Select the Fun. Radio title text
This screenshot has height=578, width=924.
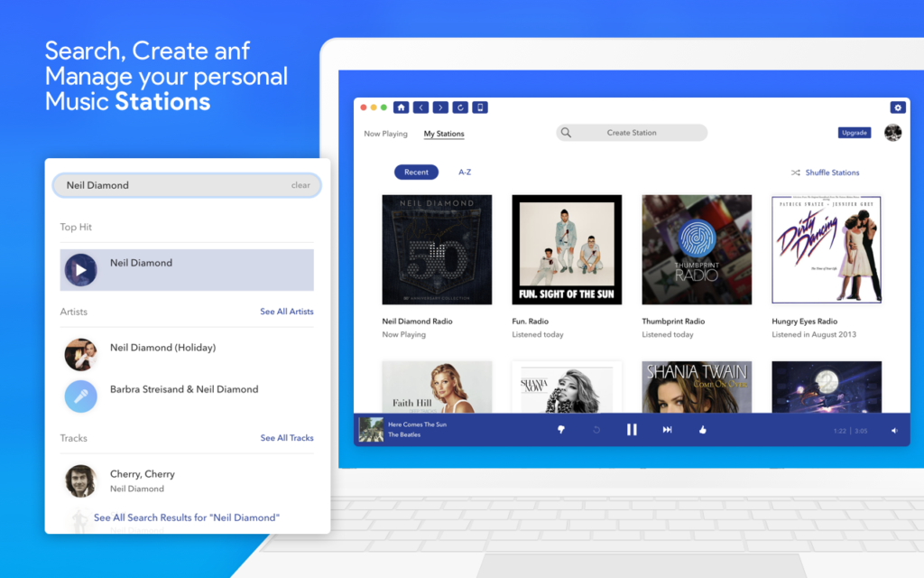point(531,322)
